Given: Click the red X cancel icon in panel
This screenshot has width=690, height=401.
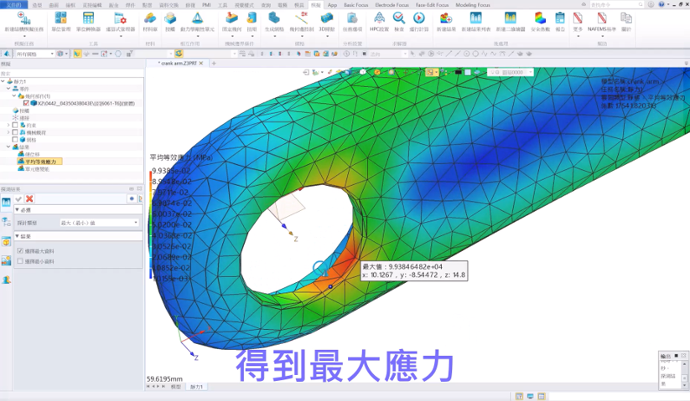Looking at the screenshot, I should point(30,199).
